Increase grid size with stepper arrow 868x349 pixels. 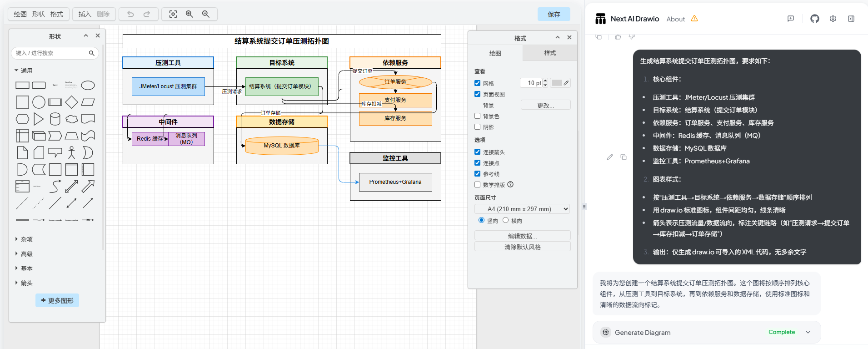click(545, 81)
